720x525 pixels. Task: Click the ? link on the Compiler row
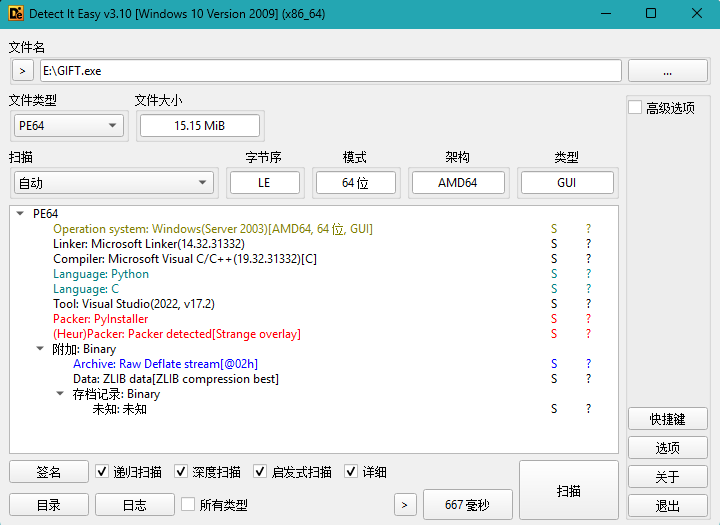coord(588,259)
